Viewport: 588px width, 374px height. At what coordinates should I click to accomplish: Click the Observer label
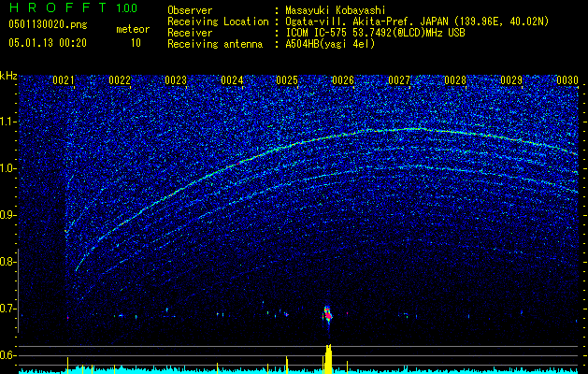pos(190,10)
